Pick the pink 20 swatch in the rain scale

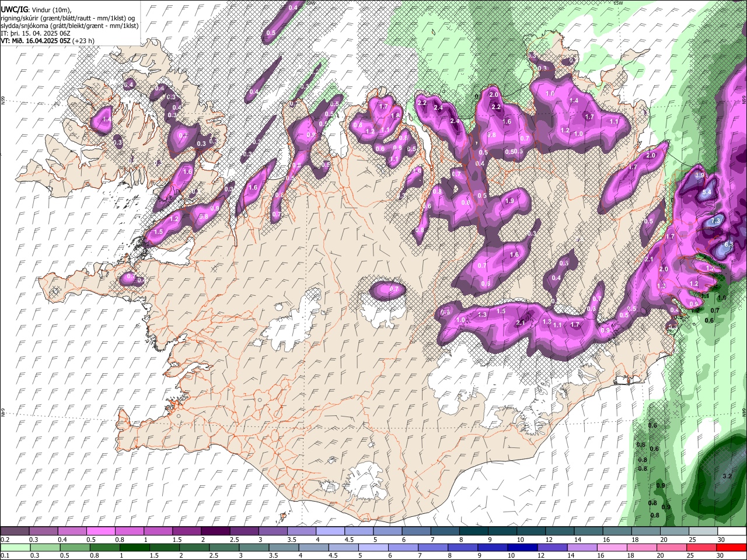pos(671,547)
